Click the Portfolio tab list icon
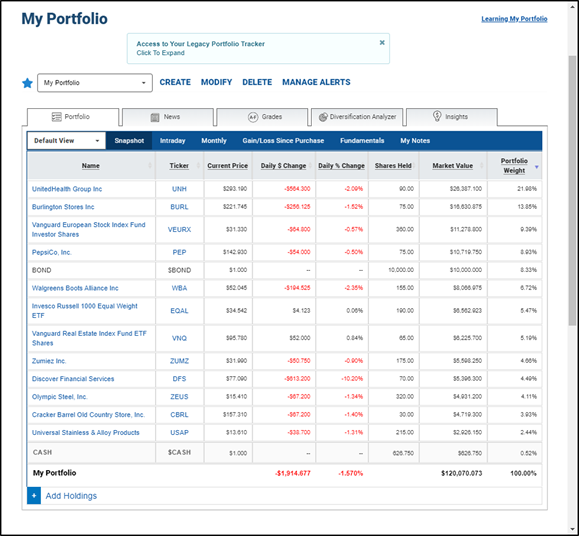 point(56,117)
